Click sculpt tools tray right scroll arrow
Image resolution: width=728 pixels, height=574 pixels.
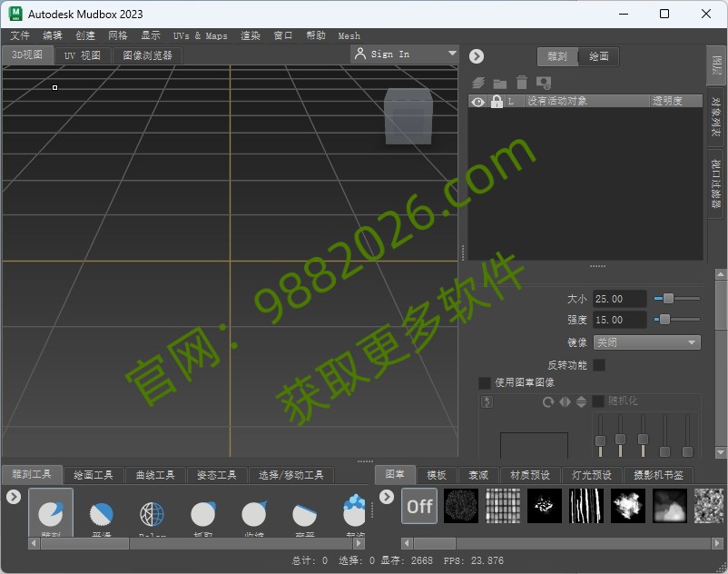click(359, 543)
